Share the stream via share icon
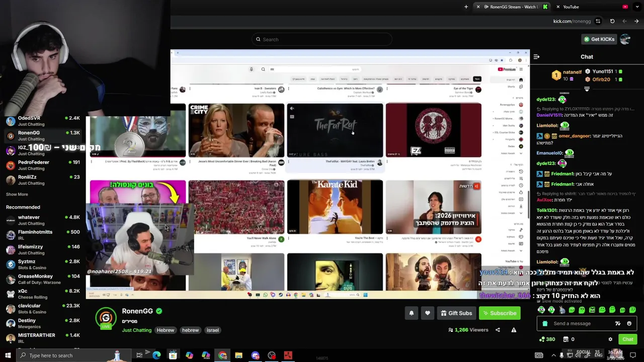 click(498, 330)
